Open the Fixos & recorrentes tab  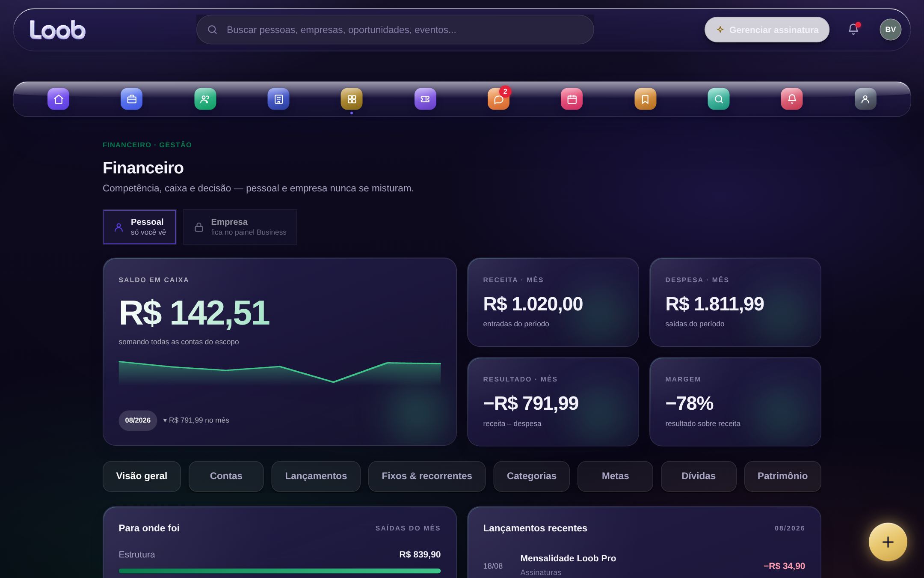(x=427, y=476)
